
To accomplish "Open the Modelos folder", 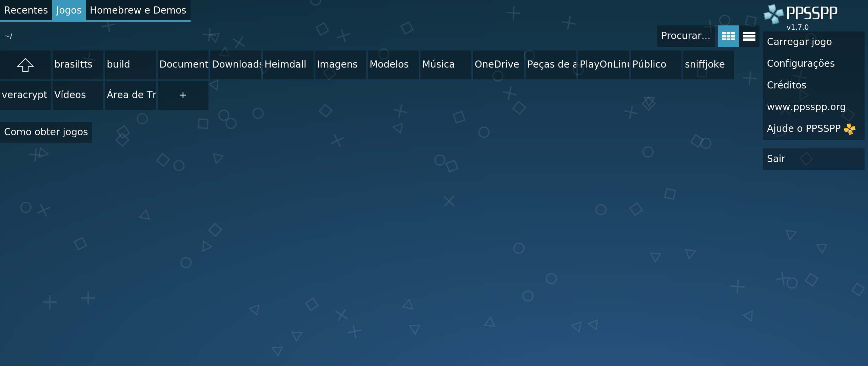I will 393,65.
